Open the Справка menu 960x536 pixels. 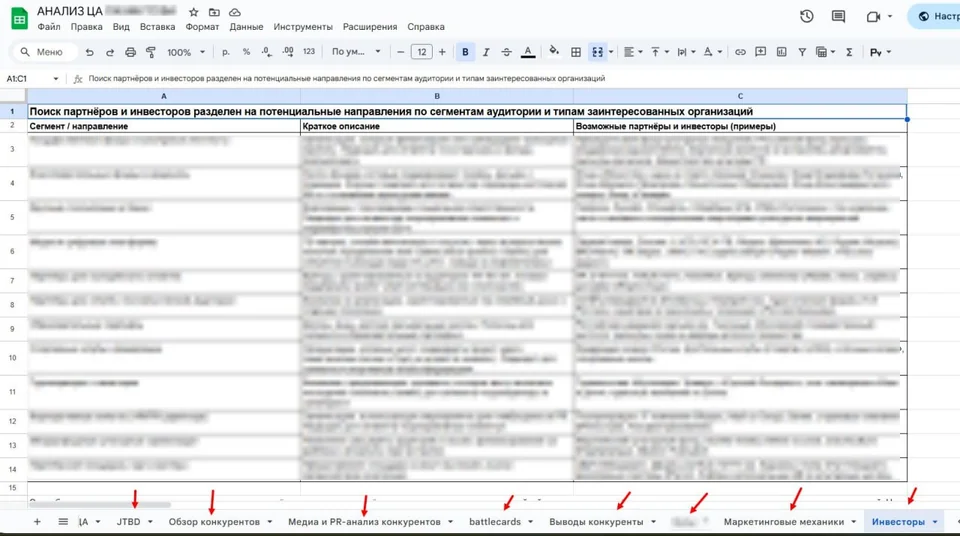coord(426,27)
